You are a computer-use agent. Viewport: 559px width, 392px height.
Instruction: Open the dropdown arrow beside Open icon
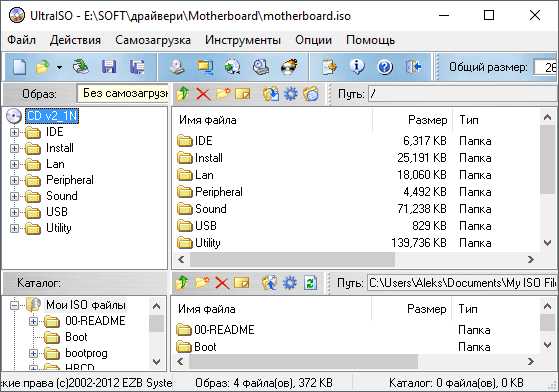59,67
